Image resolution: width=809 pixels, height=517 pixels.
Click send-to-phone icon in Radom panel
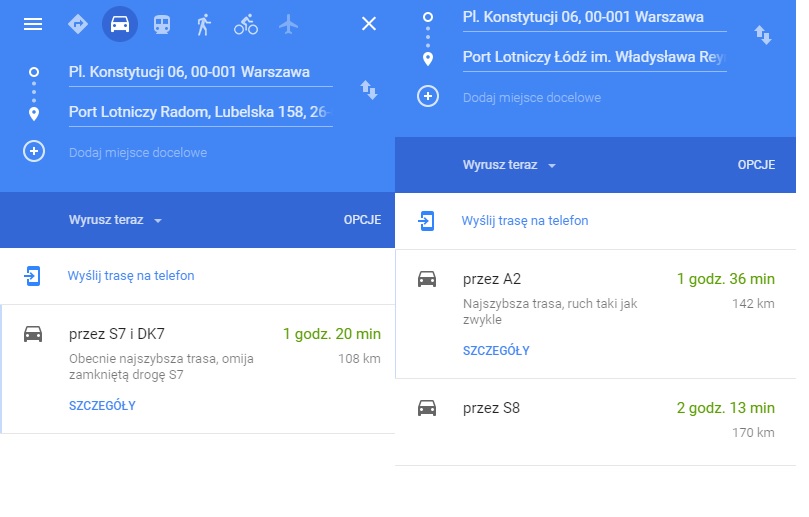32,276
